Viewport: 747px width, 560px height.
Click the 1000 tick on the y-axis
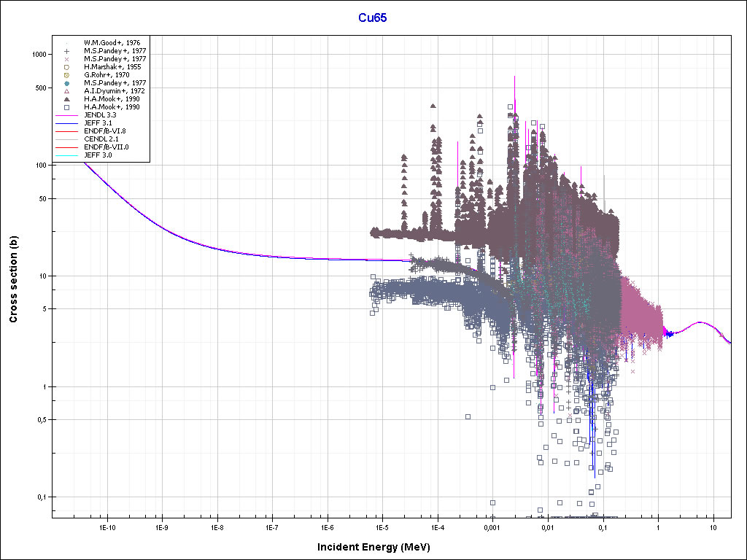click(x=39, y=55)
